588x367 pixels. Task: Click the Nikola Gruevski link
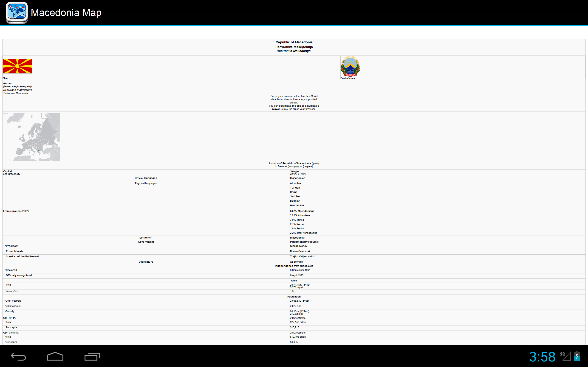[300, 251]
